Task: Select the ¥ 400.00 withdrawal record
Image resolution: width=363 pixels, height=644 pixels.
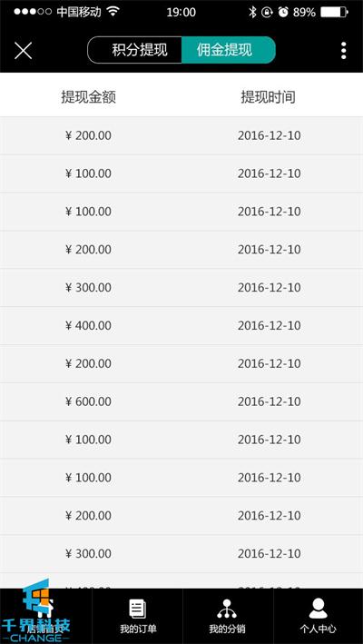Action: [x=181, y=326]
